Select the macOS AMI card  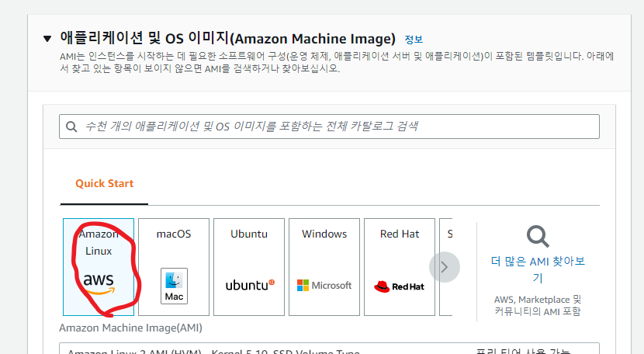(174, 267)
